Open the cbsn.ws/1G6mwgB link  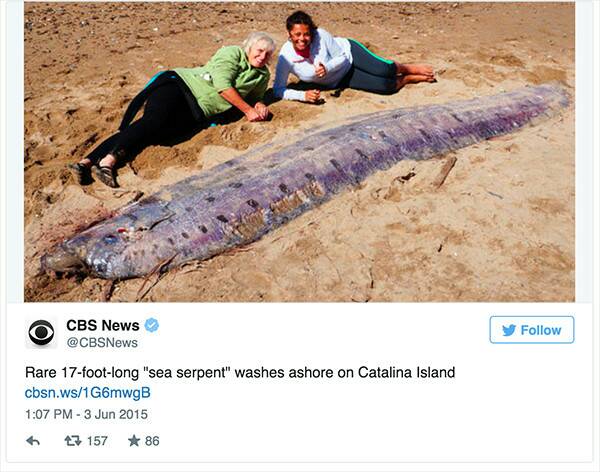88,393
